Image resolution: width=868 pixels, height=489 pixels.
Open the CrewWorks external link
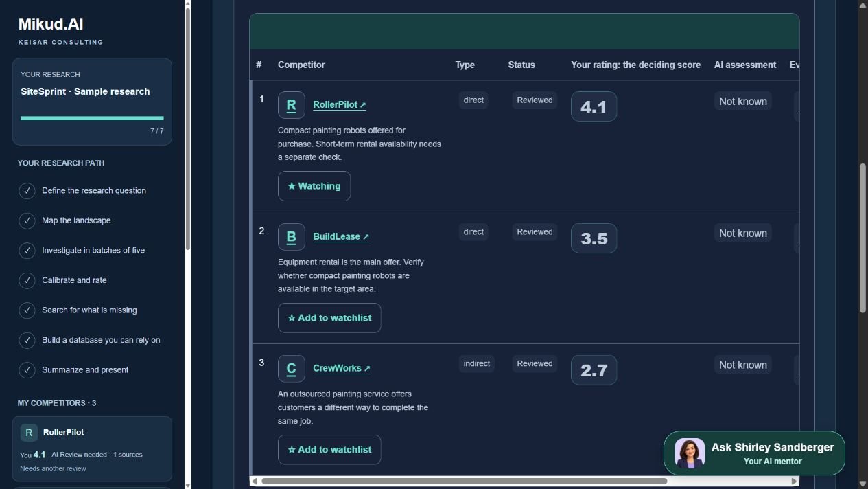click(341, 369)
